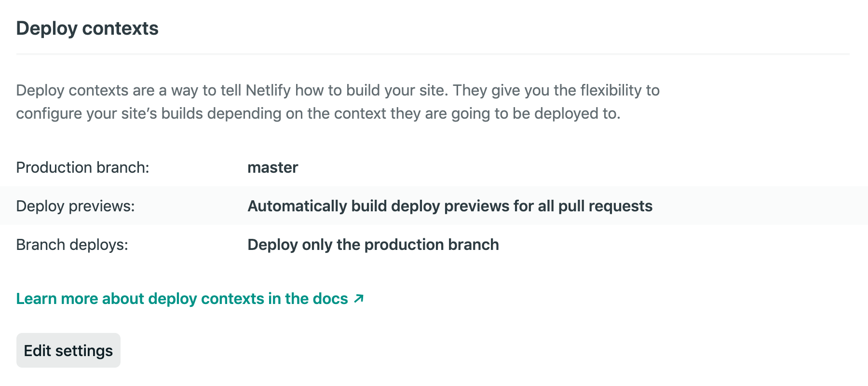Click the external link arrow icon
This screenshot has height=386, width=868.
coord(358,299)
